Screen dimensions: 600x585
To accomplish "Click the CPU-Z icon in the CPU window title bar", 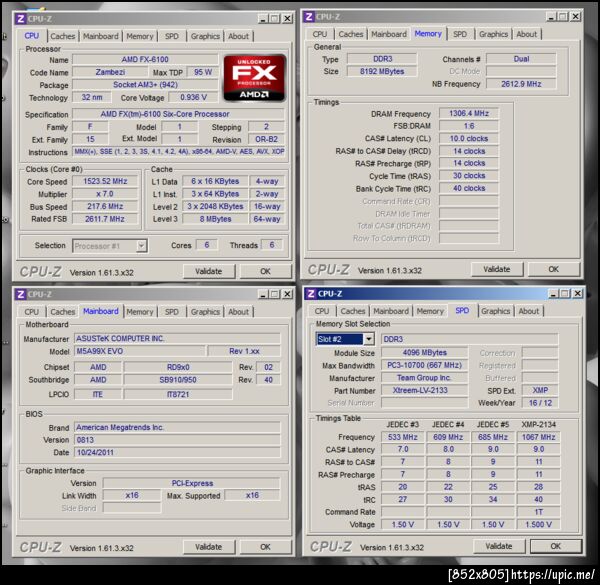I will (21, 19).
